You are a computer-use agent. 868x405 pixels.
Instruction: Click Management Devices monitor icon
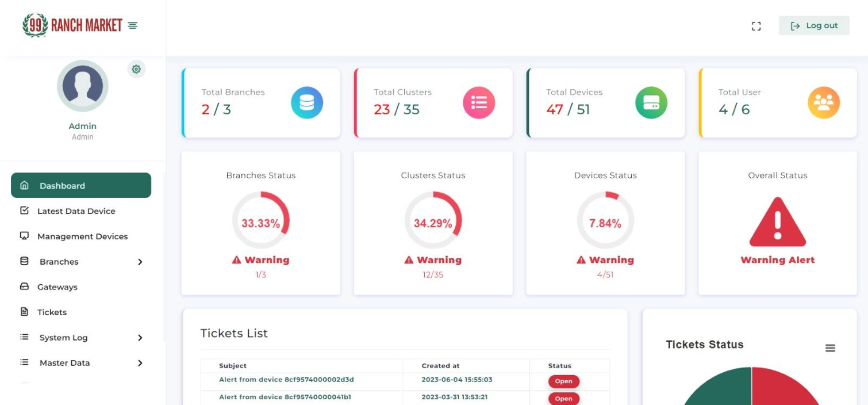tap(24, 236)
